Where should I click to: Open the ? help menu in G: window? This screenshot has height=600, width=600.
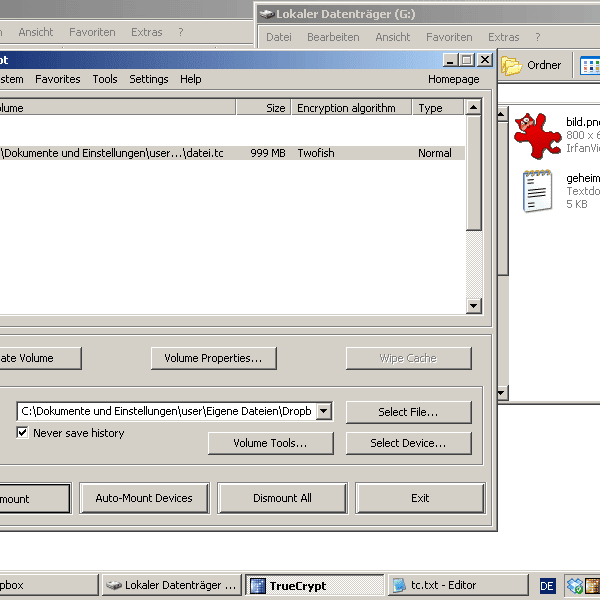(x=538, y=37)
